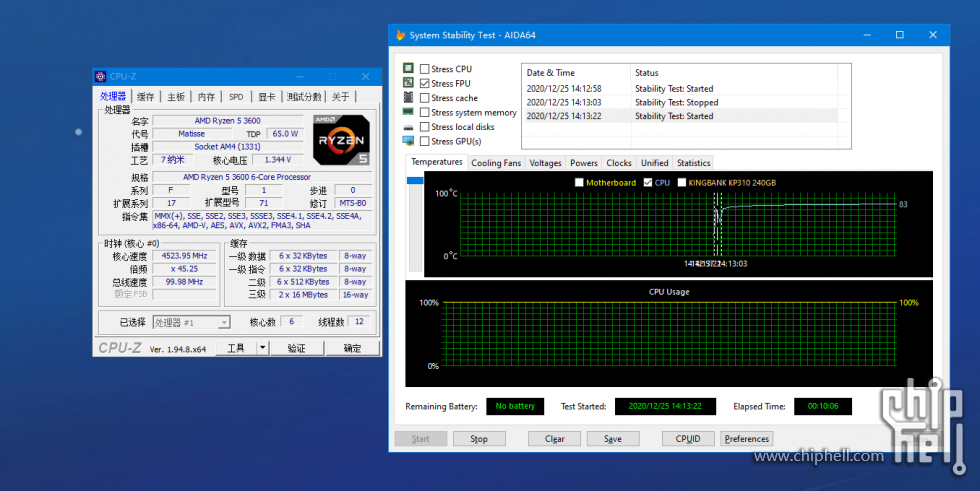Click the Status column header
Viewport: 980px width, 491px height.
pyautogui.click(x=734, y=72)
